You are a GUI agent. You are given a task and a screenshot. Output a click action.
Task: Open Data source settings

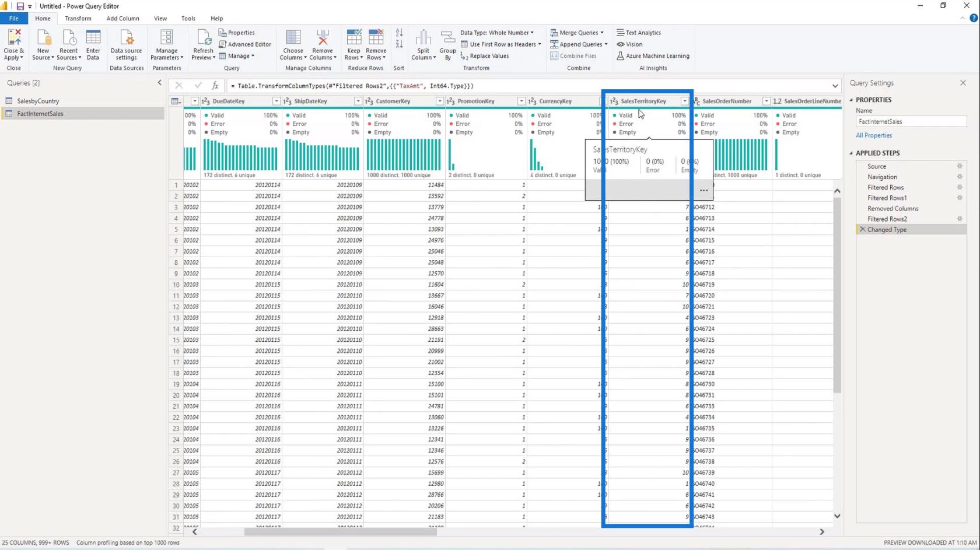point(126,44)
